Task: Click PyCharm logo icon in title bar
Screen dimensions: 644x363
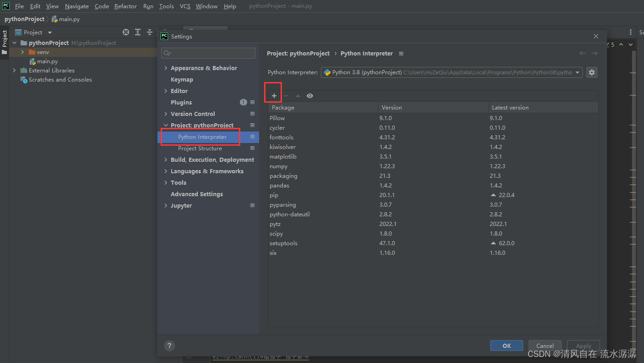Action: [6, 6]
